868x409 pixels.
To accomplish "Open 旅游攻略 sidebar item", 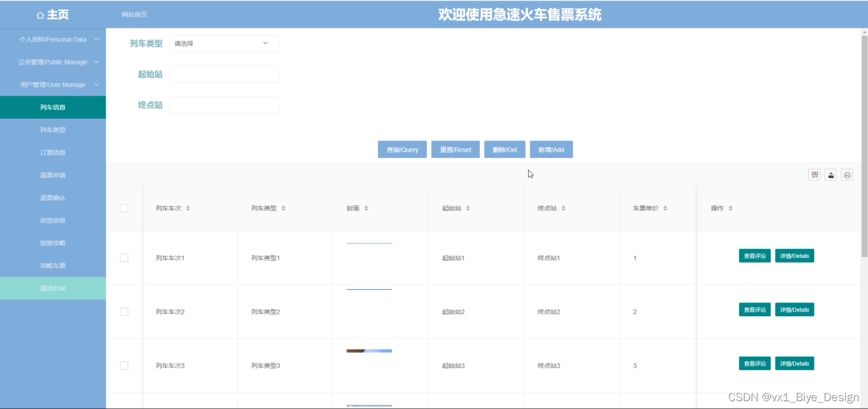I will pyautogui.click(x=53, y=243).
